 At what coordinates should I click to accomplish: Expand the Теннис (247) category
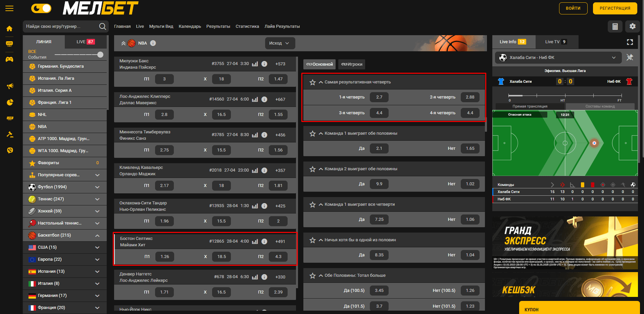pos(97,199)
